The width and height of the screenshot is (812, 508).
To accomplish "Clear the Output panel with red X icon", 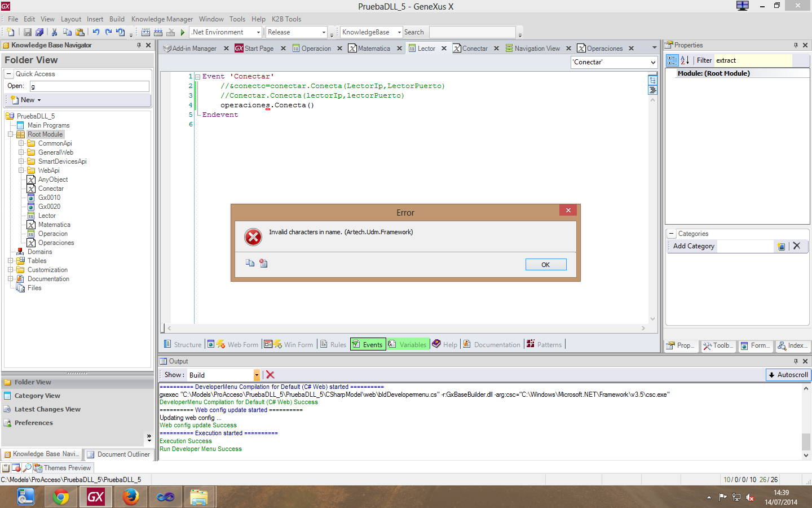I will pyautogui.click(x=270, y=375).
